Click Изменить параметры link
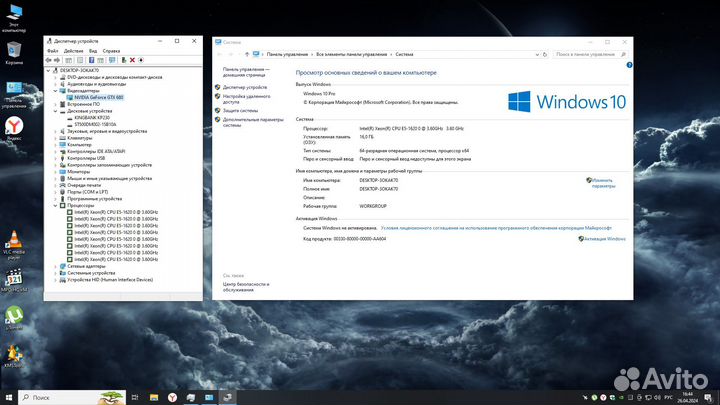 coord(603,183)
